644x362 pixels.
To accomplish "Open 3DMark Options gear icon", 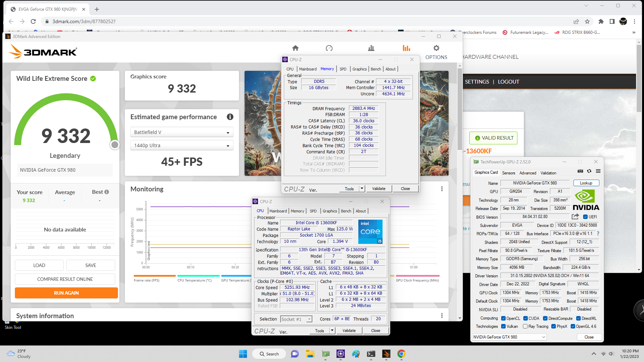I will pyautogui.click(x=436, y=48).
